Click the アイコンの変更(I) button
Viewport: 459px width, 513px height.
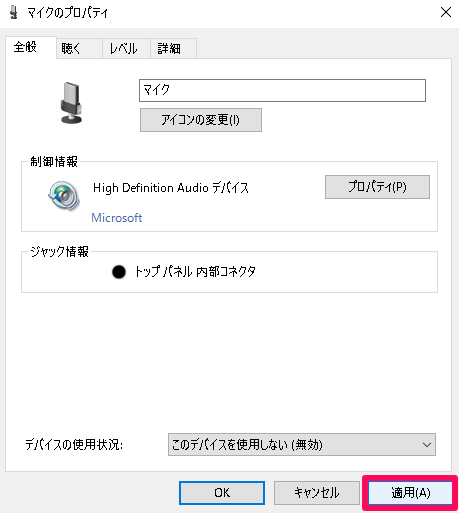point(201,120)
